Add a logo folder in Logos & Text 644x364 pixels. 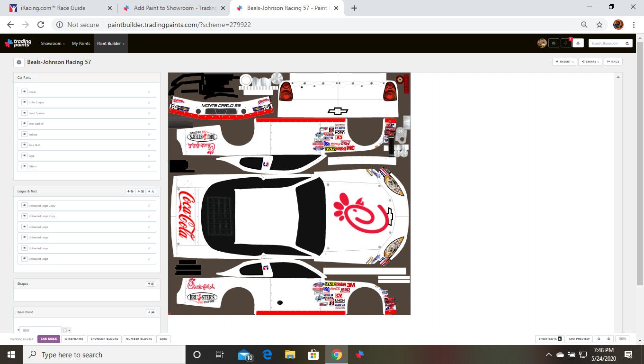(x=130, y=191)
